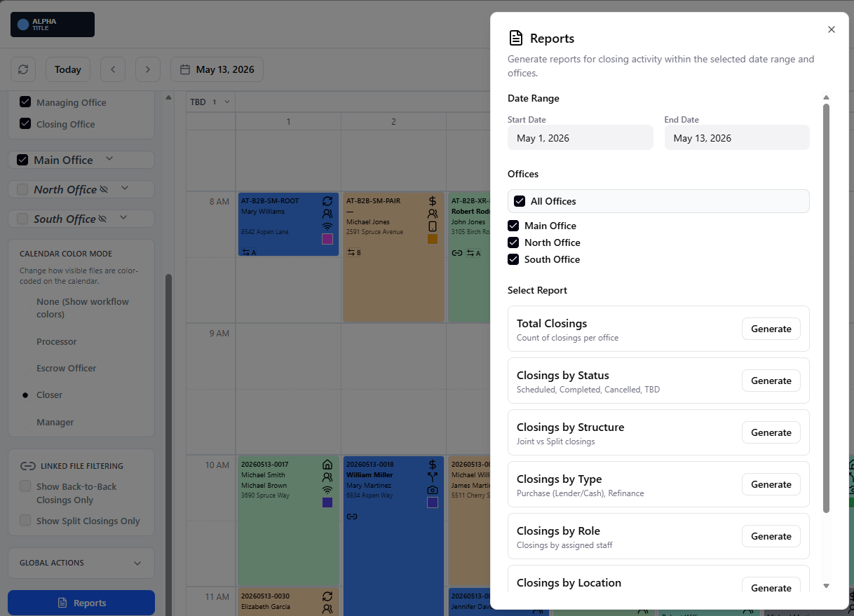Check the sidebar North Office checkbox

click(x=22, y=189)
